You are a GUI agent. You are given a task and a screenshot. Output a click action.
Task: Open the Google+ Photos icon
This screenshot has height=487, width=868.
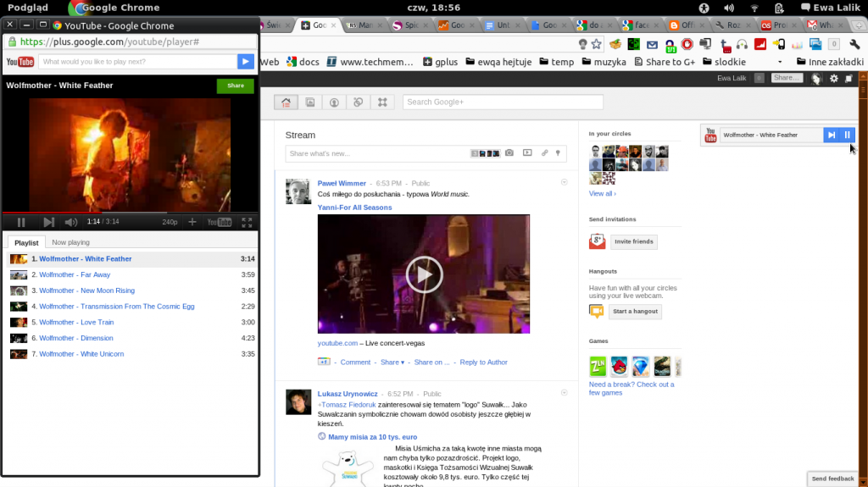310,102
